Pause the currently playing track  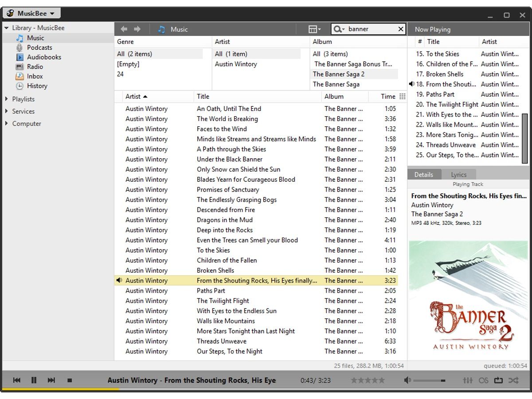pyautogui.click(x=34, y=380)
